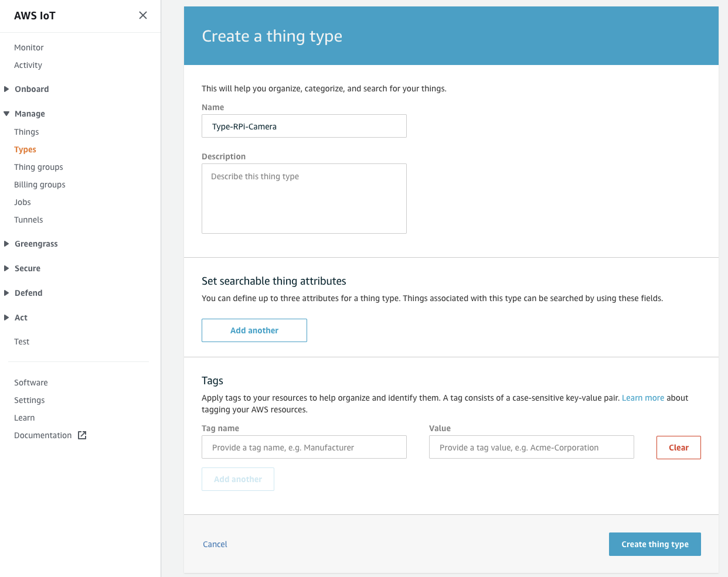
Task: Expand the Onboard section arrow
Action: pos(6,89)
